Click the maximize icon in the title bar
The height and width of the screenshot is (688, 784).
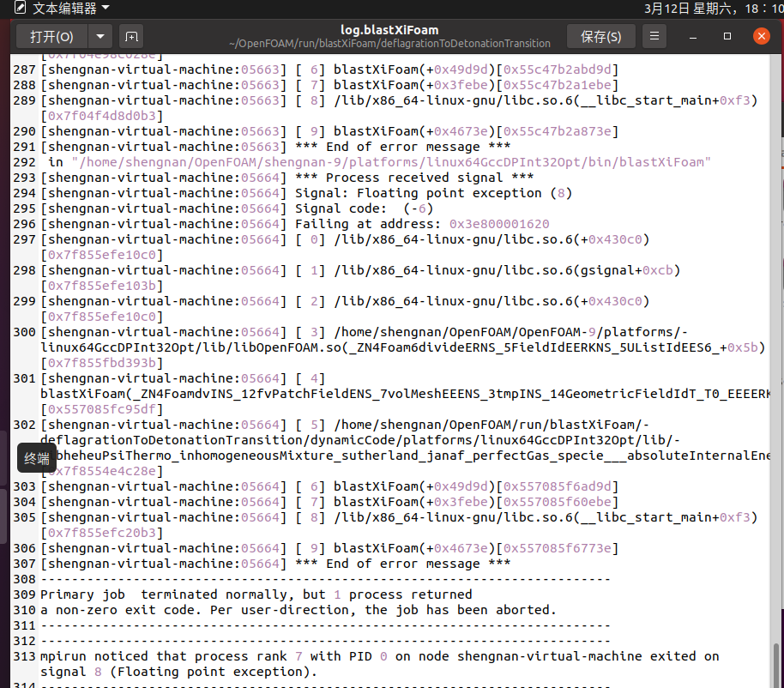[x=727, y=36]
